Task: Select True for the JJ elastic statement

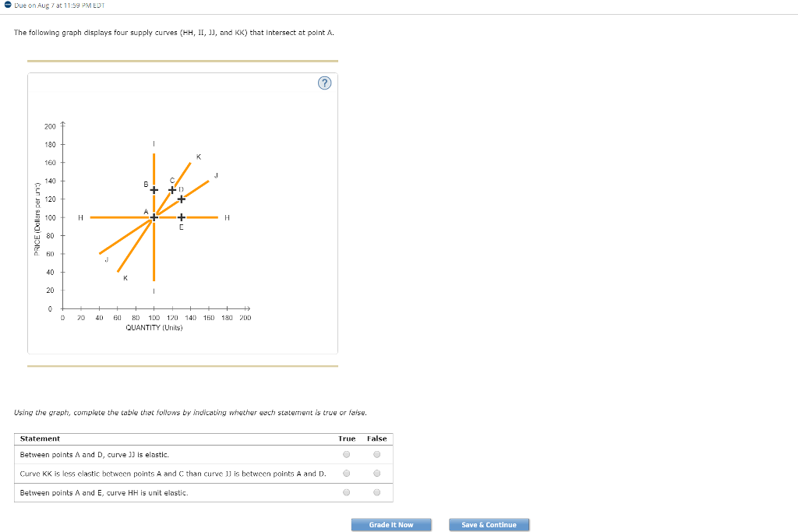Action: tap(346, 454)
